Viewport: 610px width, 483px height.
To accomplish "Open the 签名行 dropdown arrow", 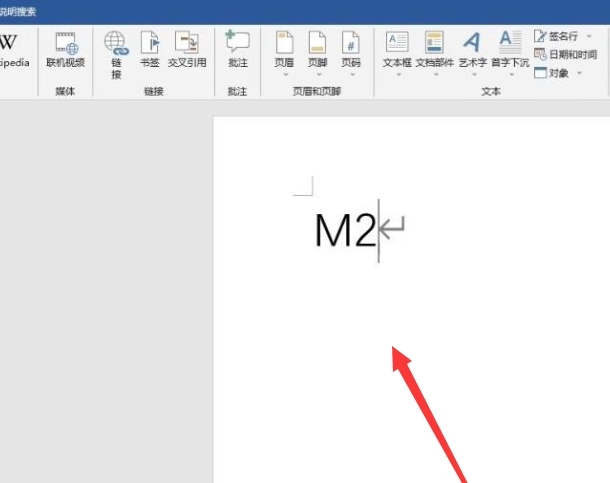I will pyautogui.click(x=589, y=36).
